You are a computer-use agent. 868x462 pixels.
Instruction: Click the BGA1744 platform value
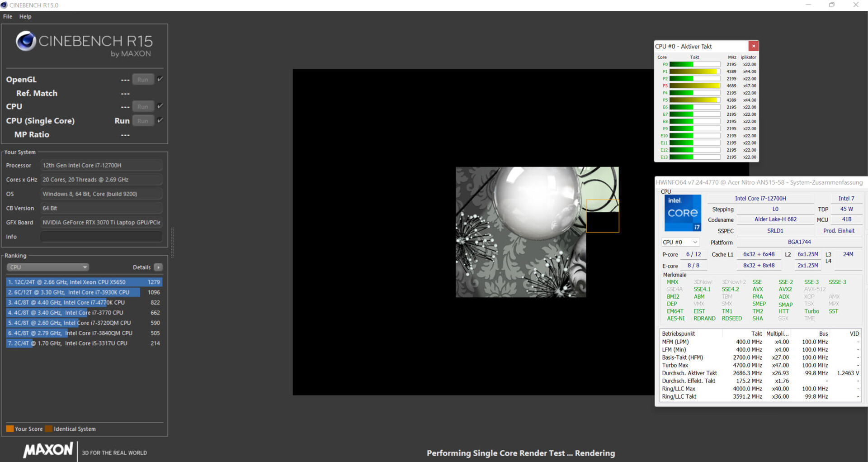799,242
